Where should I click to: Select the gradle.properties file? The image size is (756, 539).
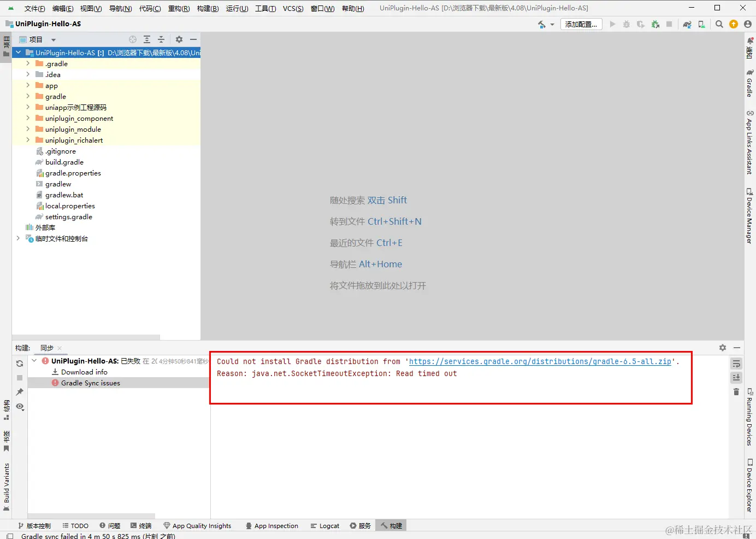pyautogui.click(x=73, y=173)
